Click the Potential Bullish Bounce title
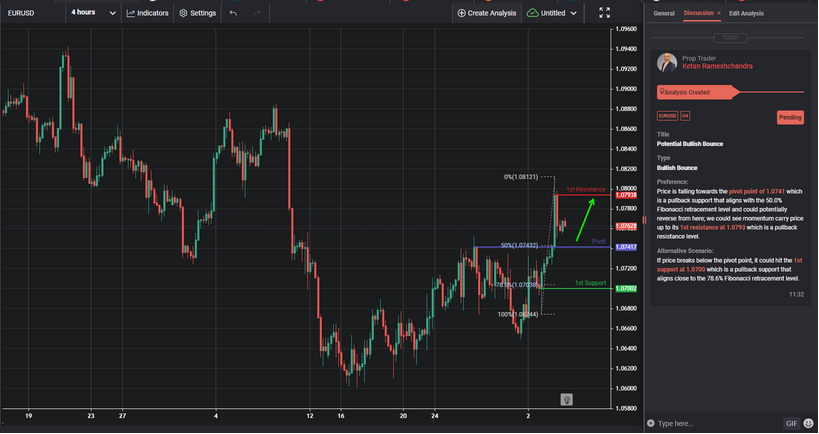Viewport: 819px width, 434px height. coord(689,144)
